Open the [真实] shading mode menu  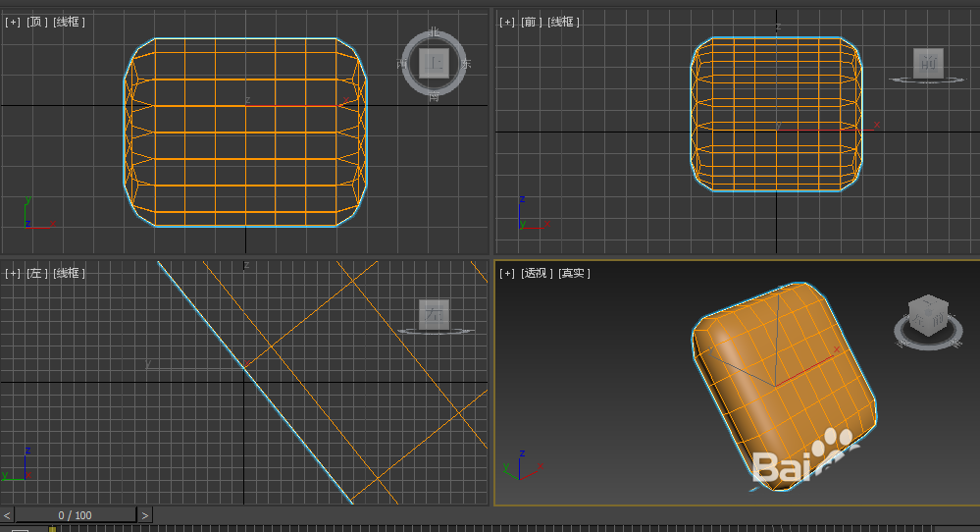[x=575, y=273]
